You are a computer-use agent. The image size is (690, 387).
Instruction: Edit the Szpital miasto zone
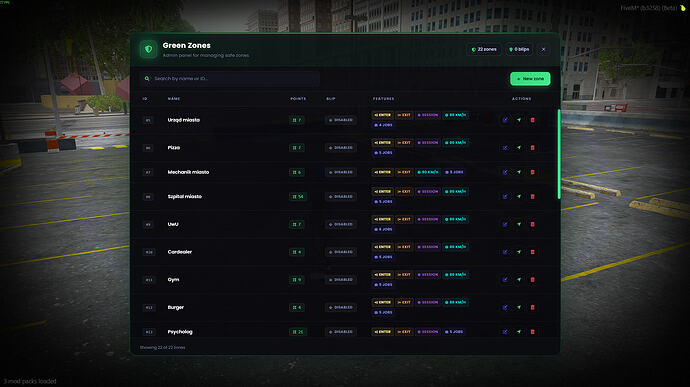coord(505,196)
